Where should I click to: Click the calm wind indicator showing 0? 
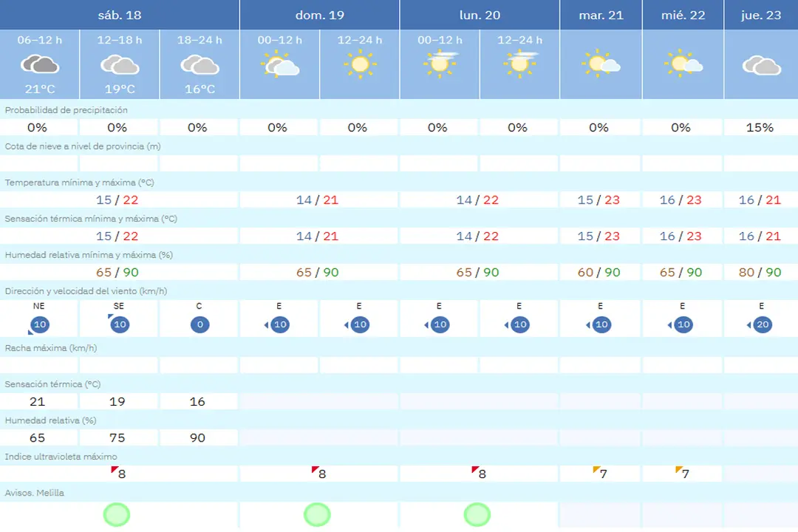pyautogui.click(x=199, y=324)
